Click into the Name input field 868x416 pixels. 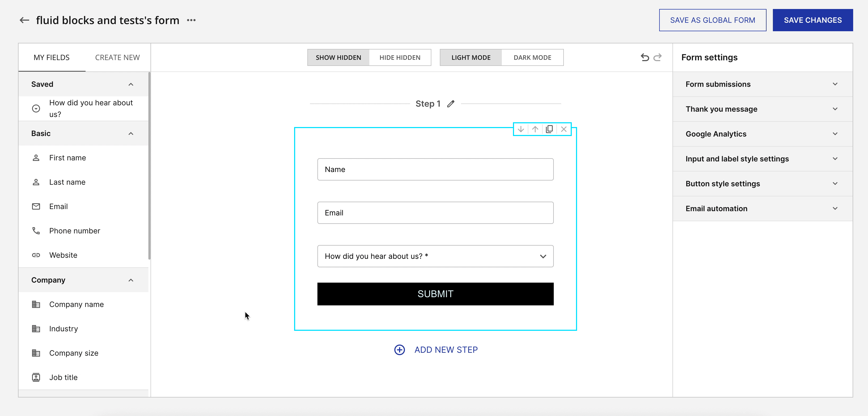[x=435, y=169]
